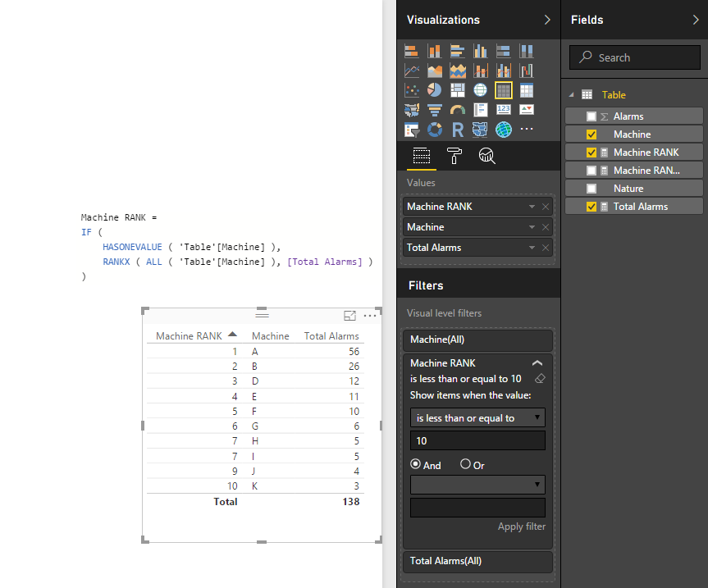
Task: Open the 'is less than or equal to' dropdown
Action: click(x=477, y=418)
